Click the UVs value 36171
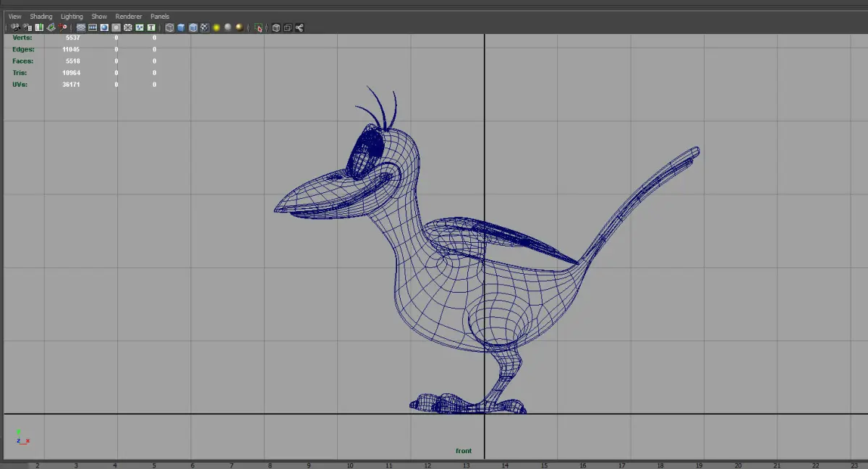The image size is (868, 469). pyautogui.click(x=71, y=85)
